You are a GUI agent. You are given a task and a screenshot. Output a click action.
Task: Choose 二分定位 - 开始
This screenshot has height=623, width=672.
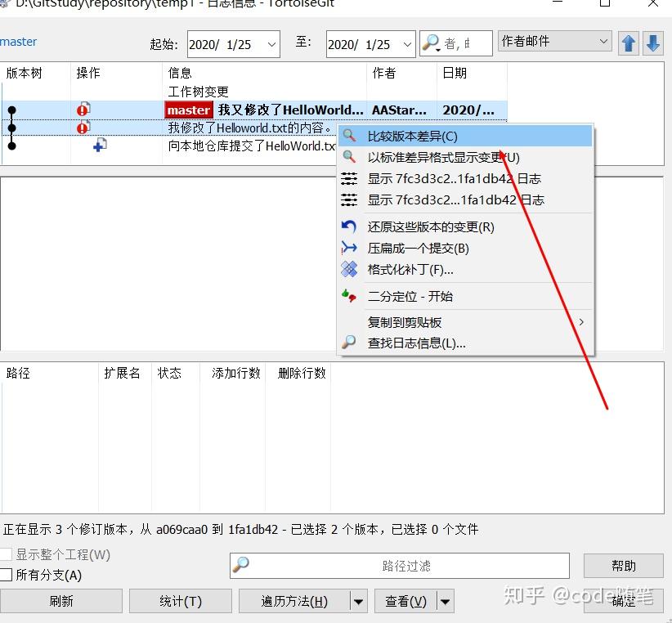465,296
